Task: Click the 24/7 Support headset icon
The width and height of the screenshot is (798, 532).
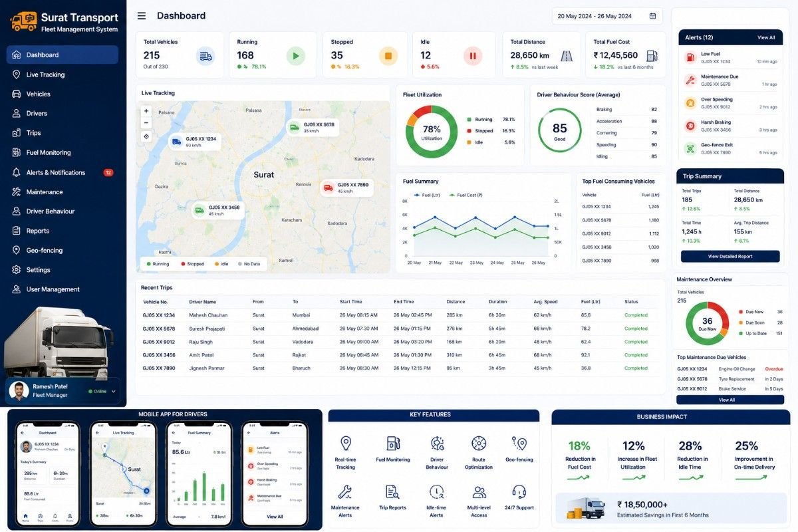Action: click(x=519, y=492)
